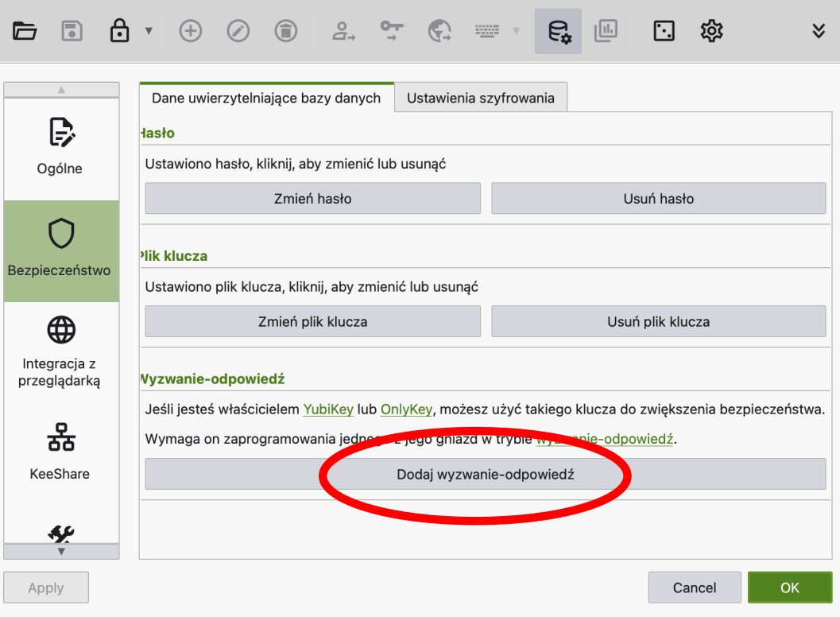
Task: Click the add new entry plus icon
Action: 190,31
